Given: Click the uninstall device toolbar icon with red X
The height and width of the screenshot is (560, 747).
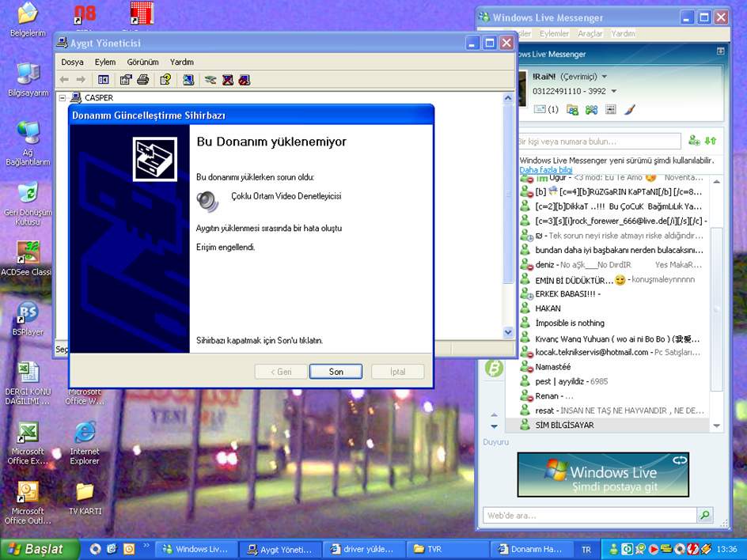Looking at the screenshot, I should (228, 80).
